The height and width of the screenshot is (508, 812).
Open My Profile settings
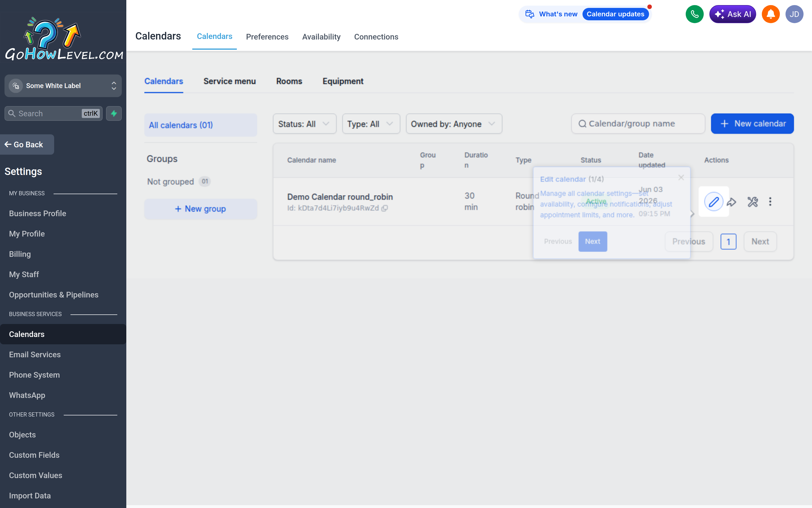[27, 234]
